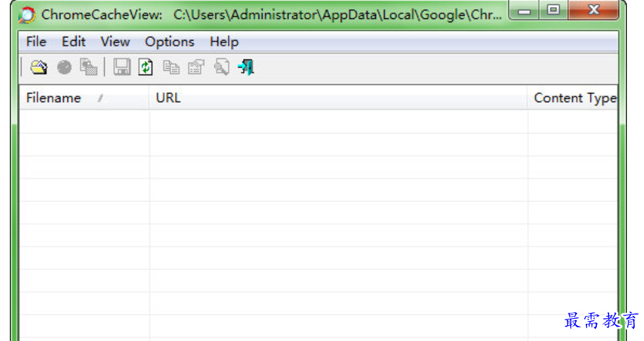Open the File menu
This screenshot has height=341, width=644.
point(36,42)
